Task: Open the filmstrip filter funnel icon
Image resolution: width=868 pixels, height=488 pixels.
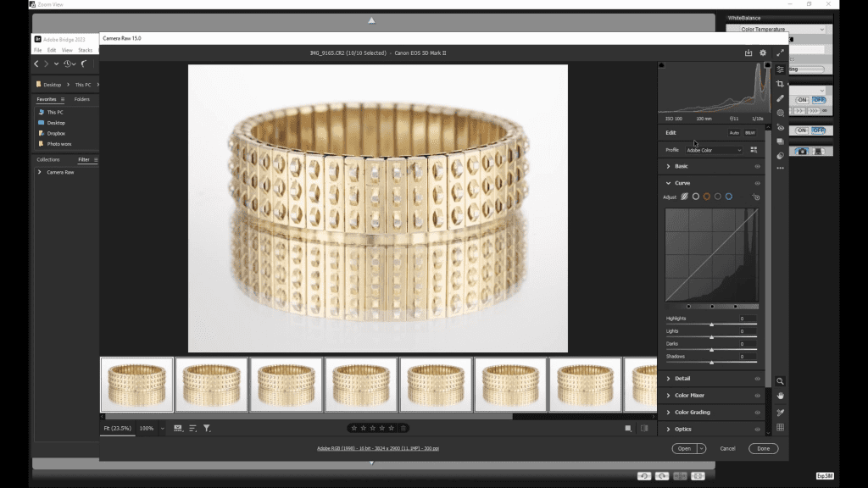Action: point(207,428)
